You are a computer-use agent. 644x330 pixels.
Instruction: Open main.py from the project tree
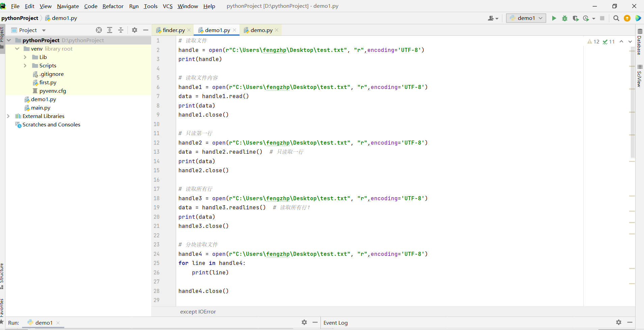pos(40,108)
